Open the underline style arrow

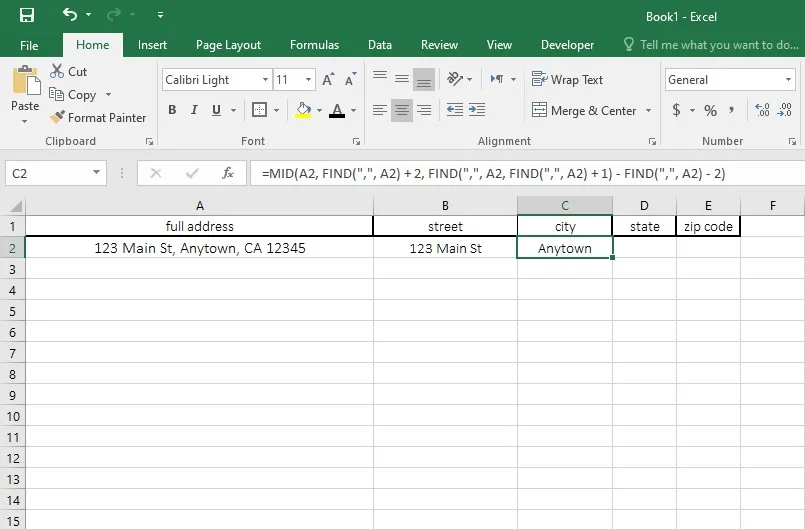tap(234, 110)
